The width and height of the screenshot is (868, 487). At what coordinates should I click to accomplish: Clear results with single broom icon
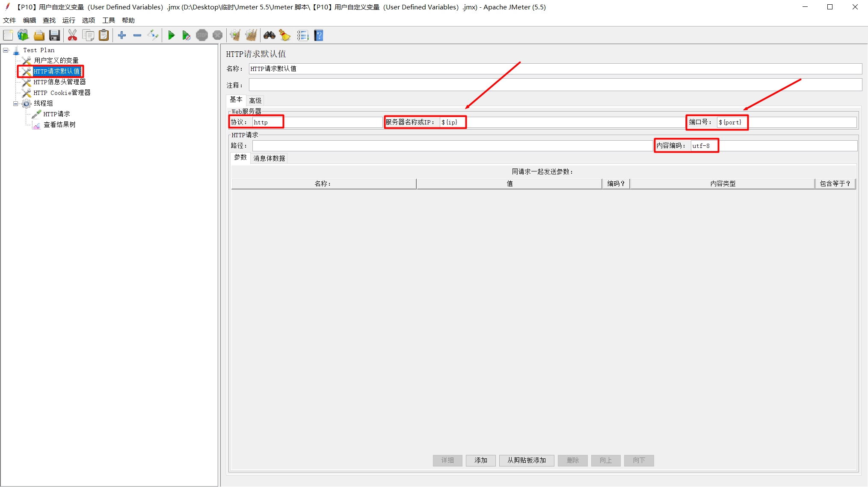click(x=235, y=35)
